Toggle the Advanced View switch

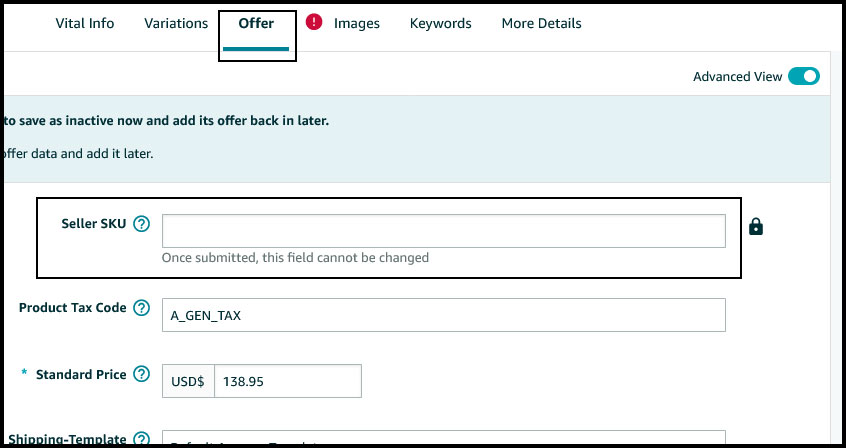coord(803,76)
